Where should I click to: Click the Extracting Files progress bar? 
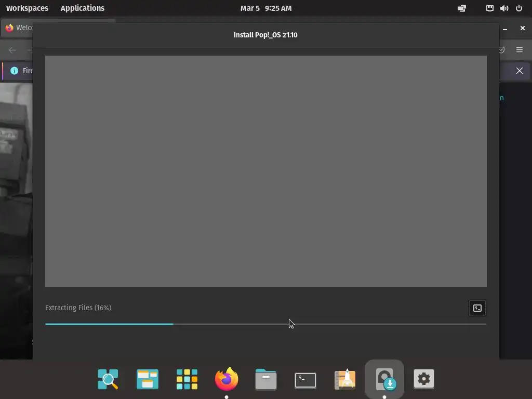click(265, 324)
